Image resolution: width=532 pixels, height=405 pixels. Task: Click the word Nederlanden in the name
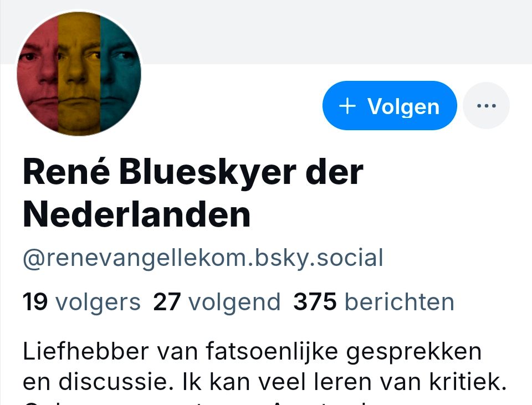pyautogui.click(x=136, y=214)
